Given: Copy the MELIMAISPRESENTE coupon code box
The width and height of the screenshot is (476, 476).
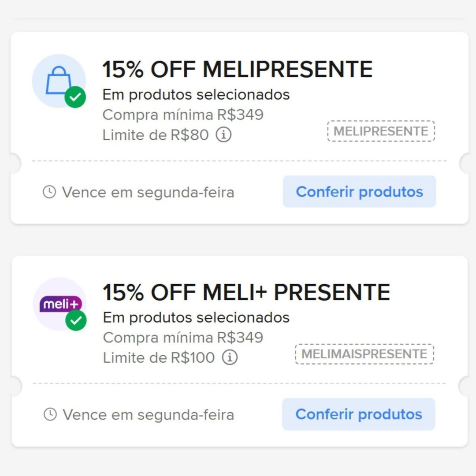Looking at the screenshot, I should 364,354.
